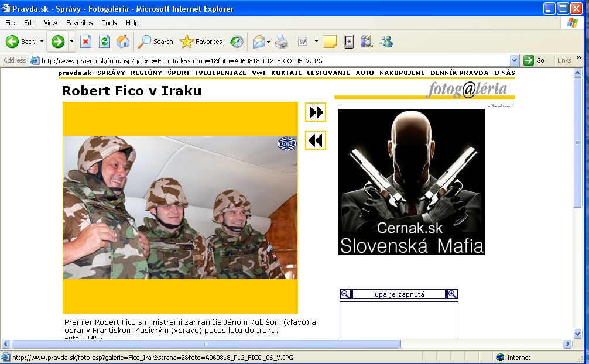The height and width of the screenshot is (364, 589).
Task: Go to previous photo with double-left arrows
Action: [x=316, y=140]
